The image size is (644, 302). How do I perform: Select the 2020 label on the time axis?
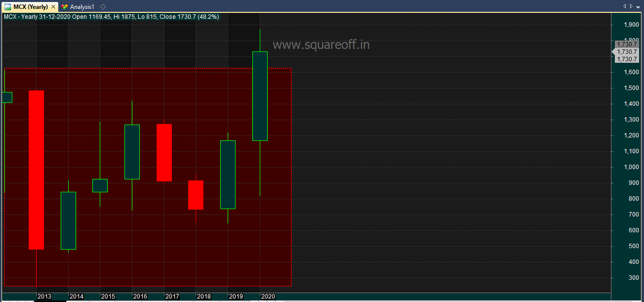click(x=267, y=297)
